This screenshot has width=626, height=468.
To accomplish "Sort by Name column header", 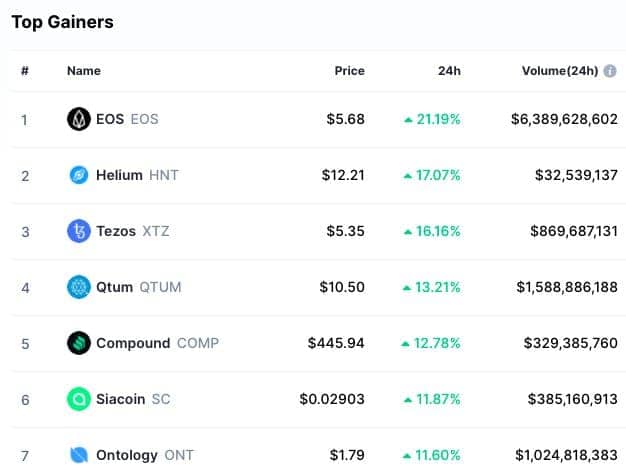I will (x=84, y=71).
